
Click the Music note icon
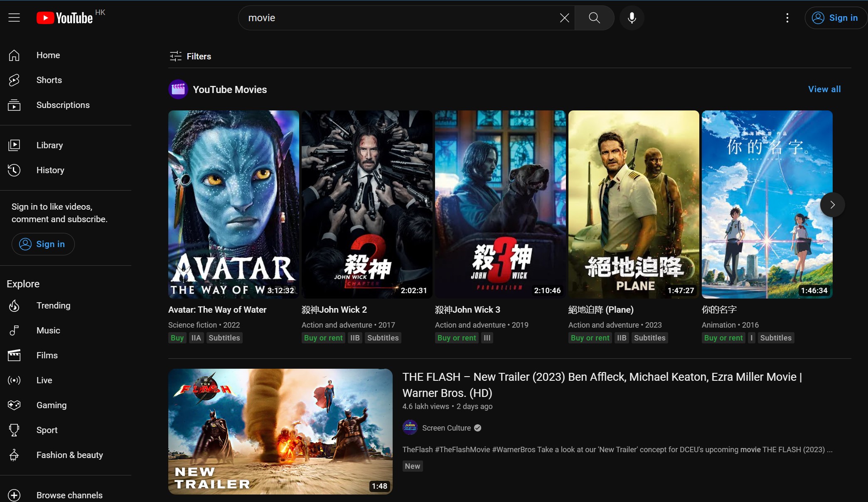coord(14,331)
